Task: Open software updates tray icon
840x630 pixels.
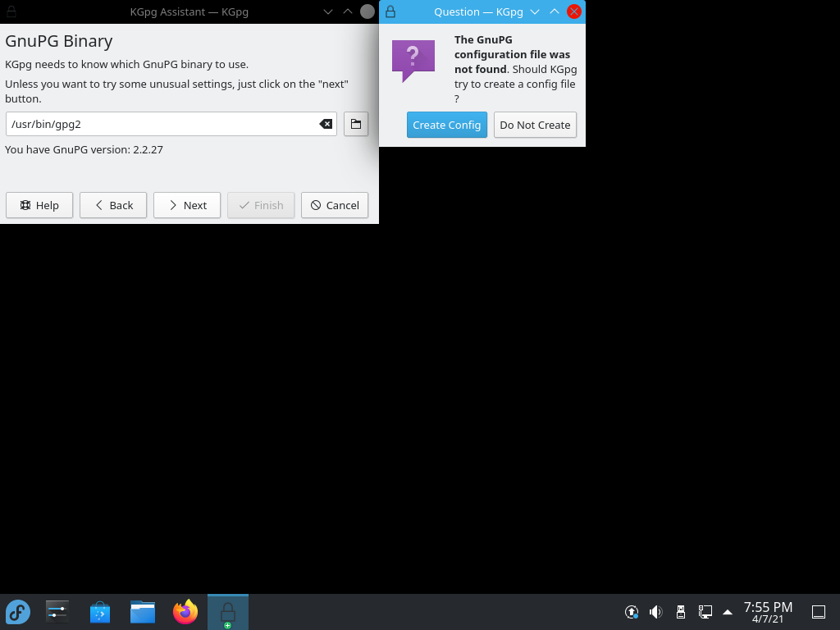Action: click(x=632, y=612)
